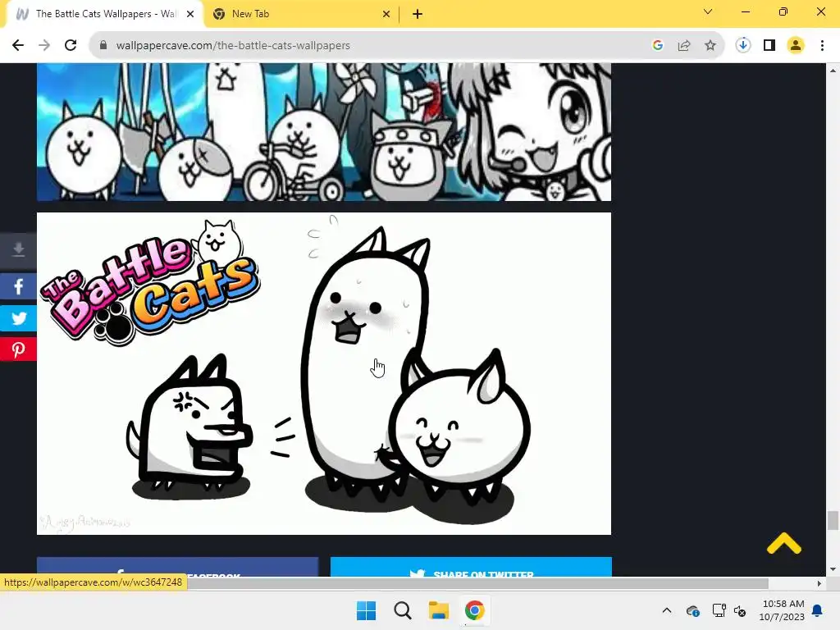This screenshot has width=840, height=630.
Task: View site info via the padlock icon
Action: [x=103, y=46]
